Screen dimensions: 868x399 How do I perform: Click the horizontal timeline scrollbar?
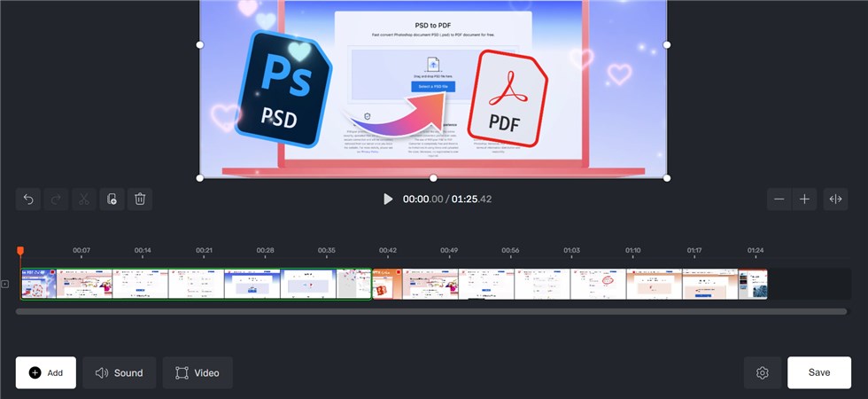coord(431,311)
